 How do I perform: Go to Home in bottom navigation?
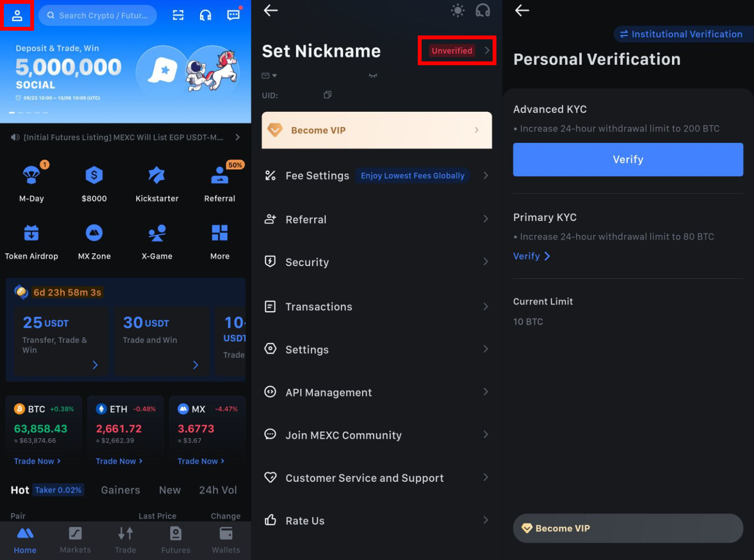coord(25,541)
